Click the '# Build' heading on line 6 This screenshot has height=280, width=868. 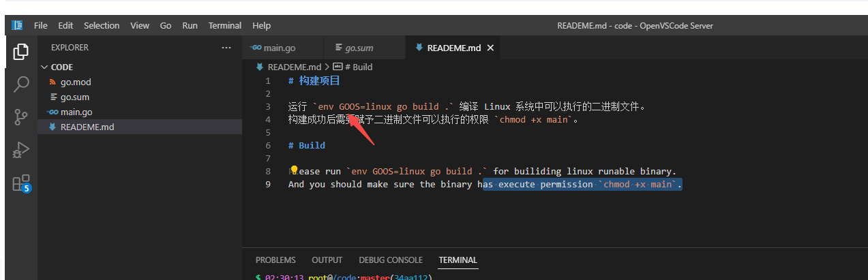(307, 145)
